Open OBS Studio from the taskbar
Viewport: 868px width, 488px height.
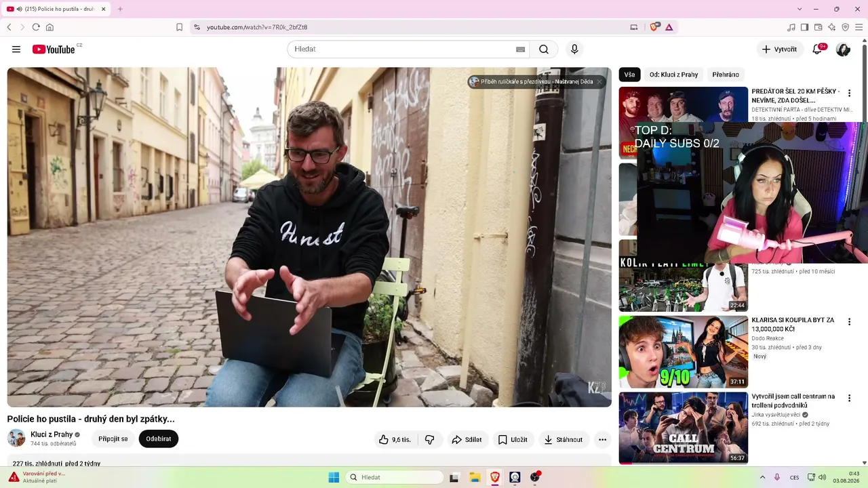[x=535, y=477]
